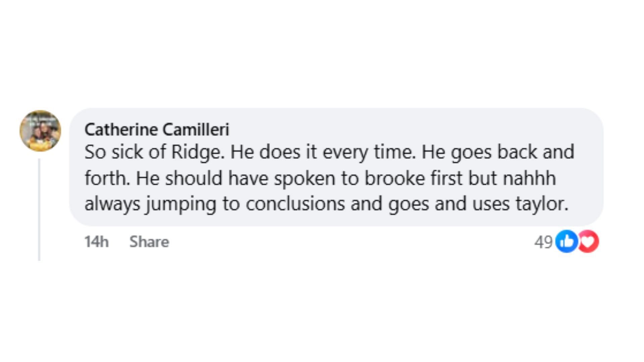The image size is (644, 362).
Task: Click the Catherine Camilleri name link
Action: (157, 129)
